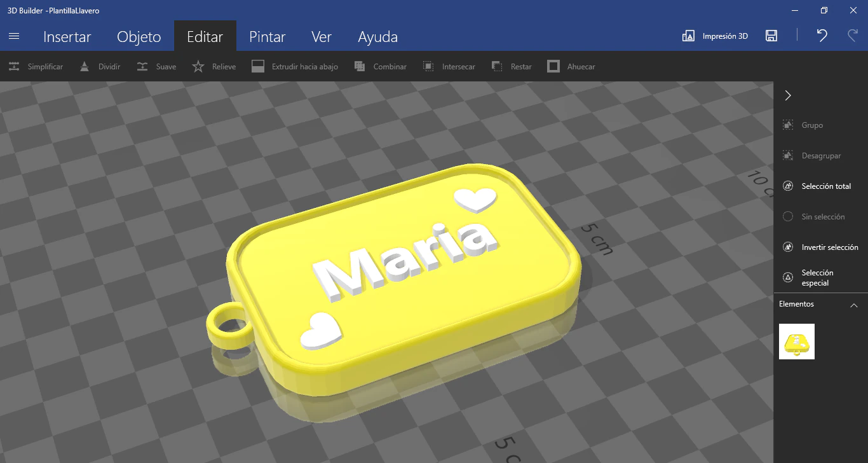Minimize the 3D Builder window

794,10
